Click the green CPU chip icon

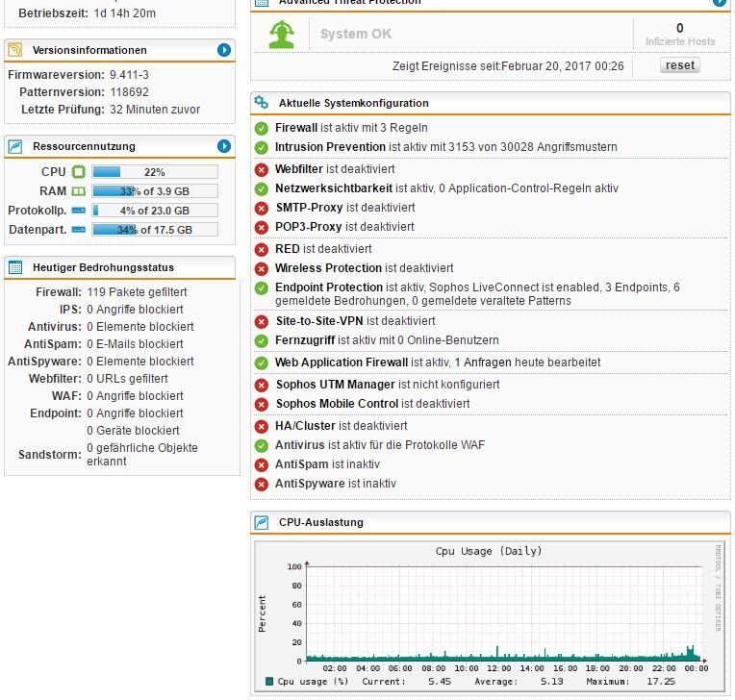(79, 172)
